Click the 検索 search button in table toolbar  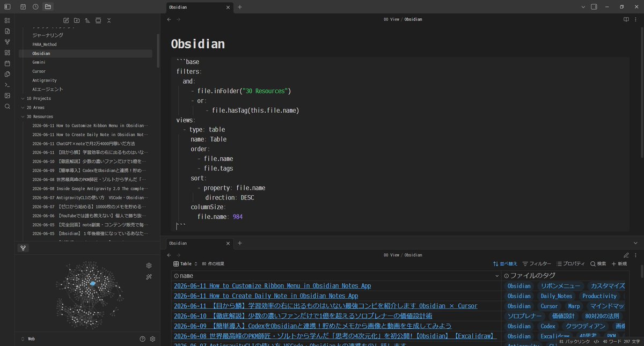coord(598,264)
